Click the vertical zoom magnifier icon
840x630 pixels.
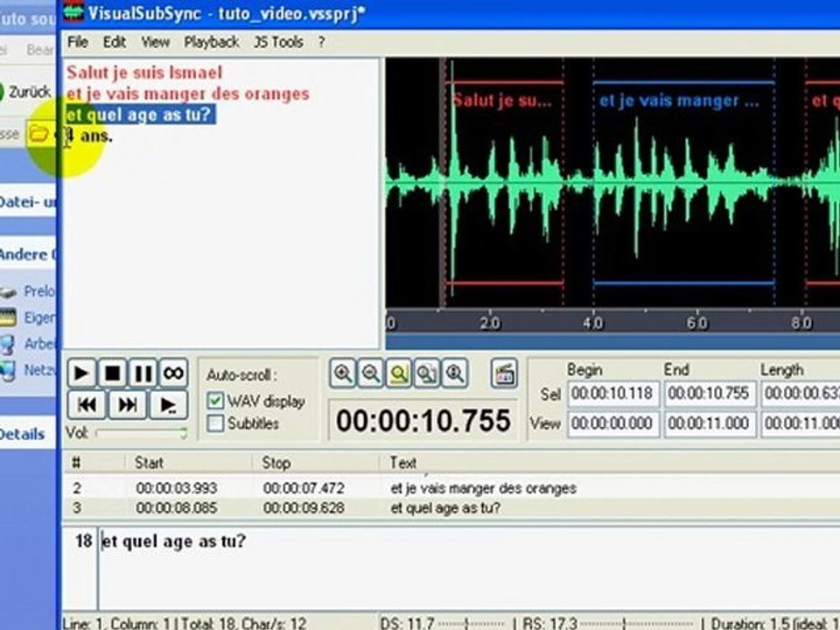[455, 374]
